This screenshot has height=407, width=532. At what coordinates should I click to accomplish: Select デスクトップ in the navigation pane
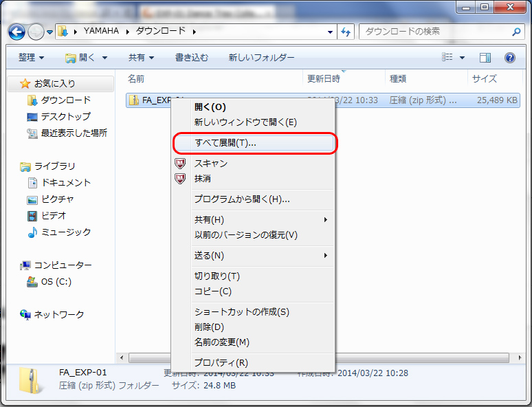click(x=65, y=116)
